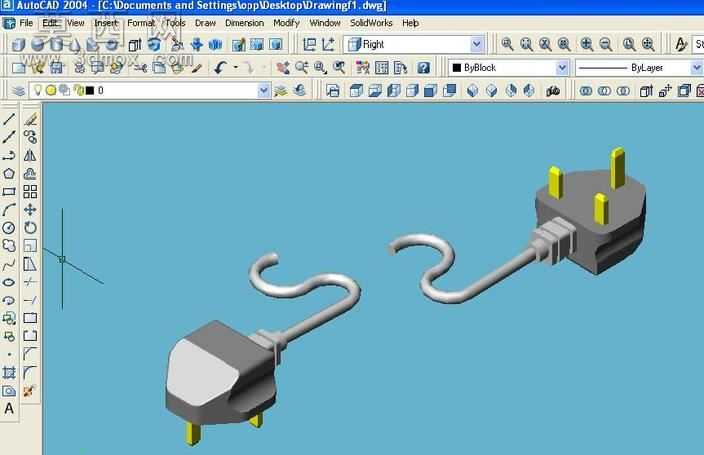Open the Window menu
Screen dimensions: 704x455
tap(325, 22)
